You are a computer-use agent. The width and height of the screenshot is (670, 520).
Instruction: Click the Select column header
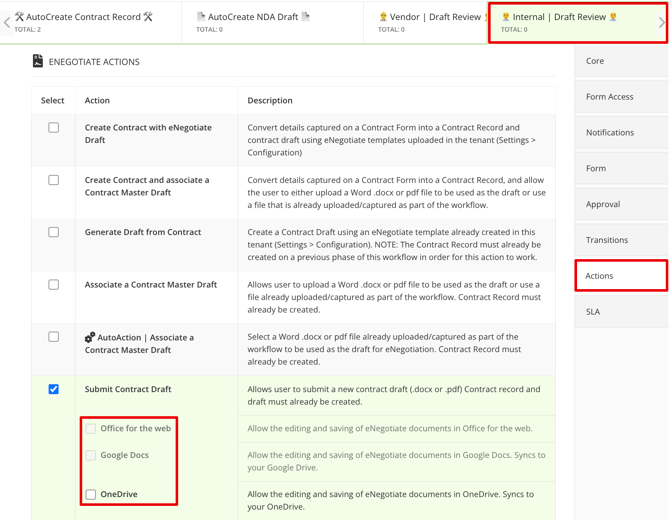point(53,100)
